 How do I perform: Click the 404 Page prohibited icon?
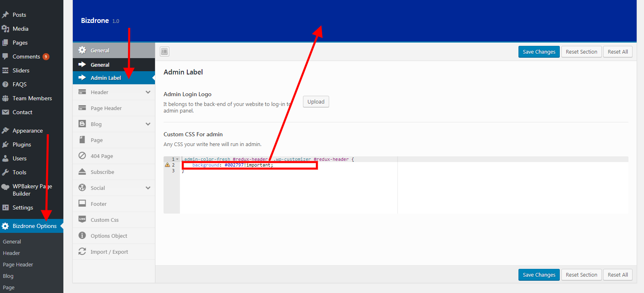click(x=82, y=156)
